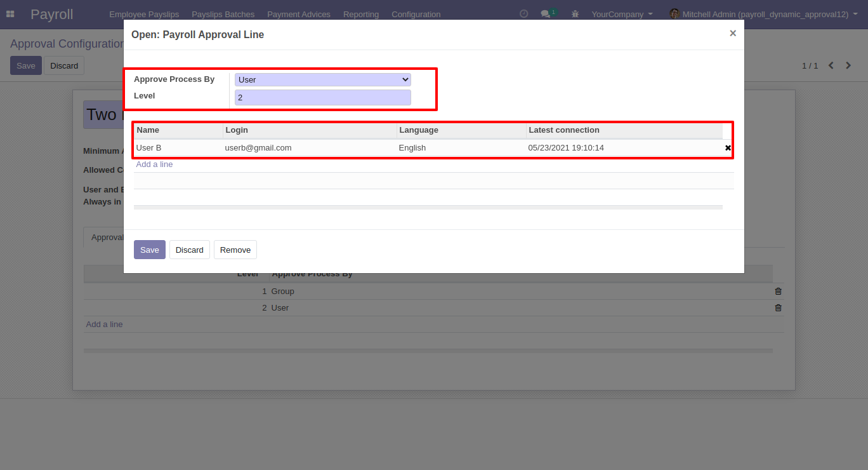Delete the Group approval line trash icon
Image resolution: width=868 pixels, height=470 pixels.
pyautogui.click(x=778, y=292)
